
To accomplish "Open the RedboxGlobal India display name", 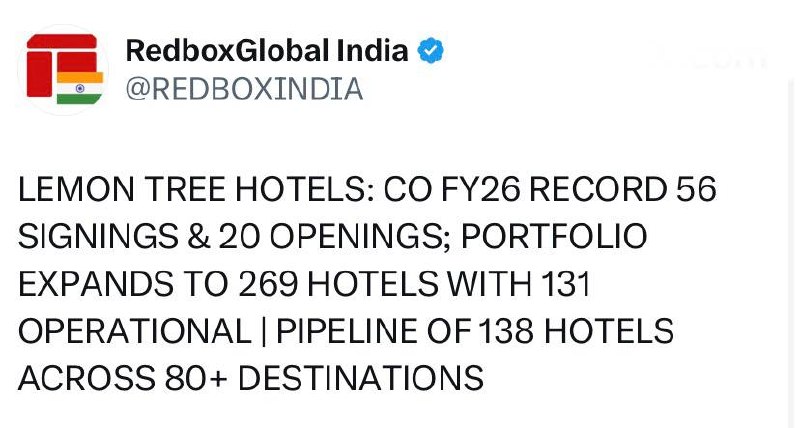I will click(267, 51).
